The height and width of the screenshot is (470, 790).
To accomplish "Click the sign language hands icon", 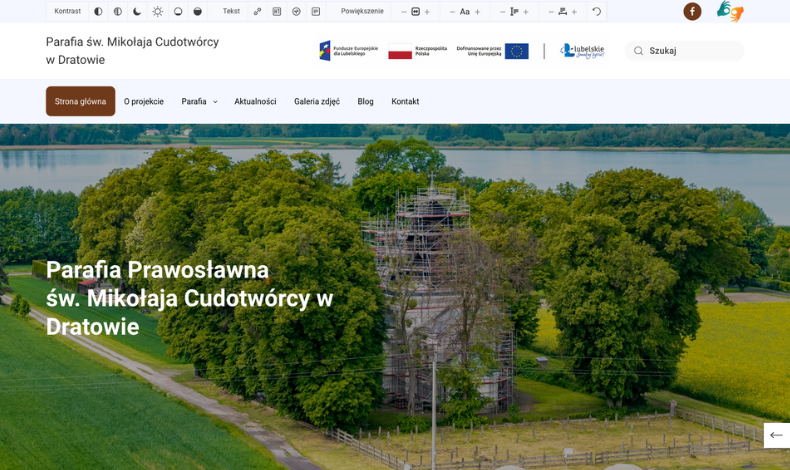I will coord(730,12).
